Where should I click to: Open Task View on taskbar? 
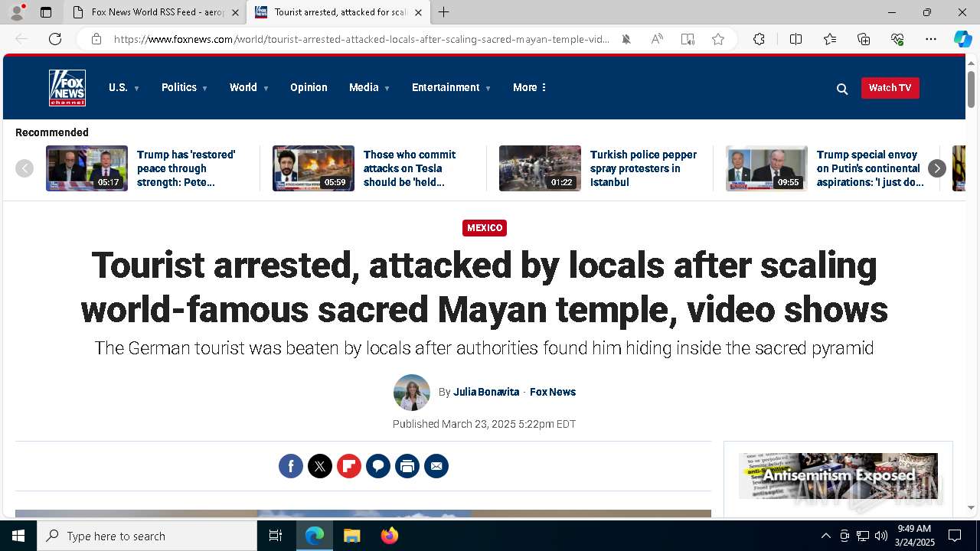coord(276,536)
